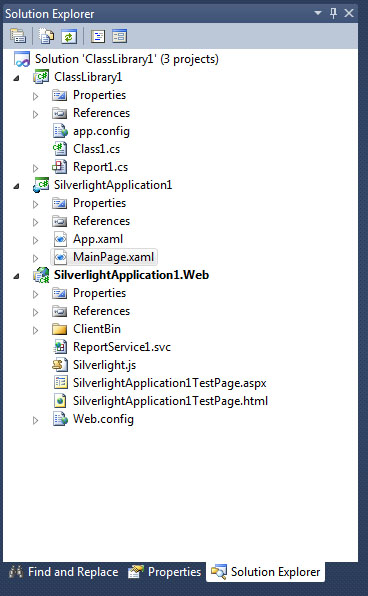
Task: Click the App.xaml file icon
Action: click(x=60, y=239)
